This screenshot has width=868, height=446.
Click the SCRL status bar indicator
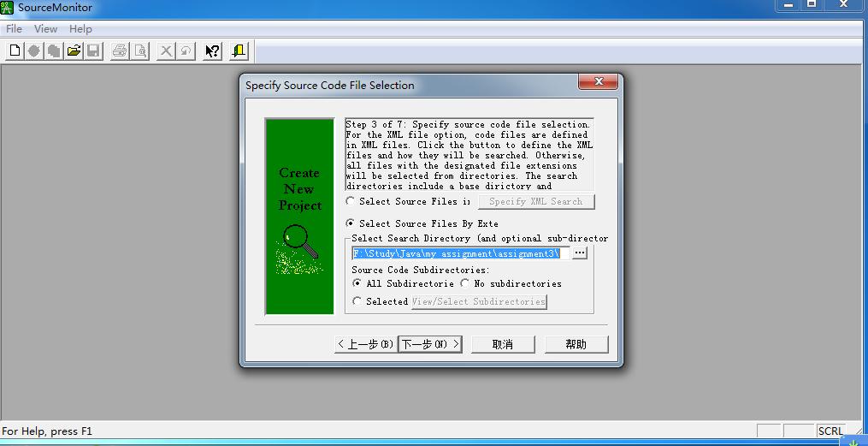coord(831,431)
